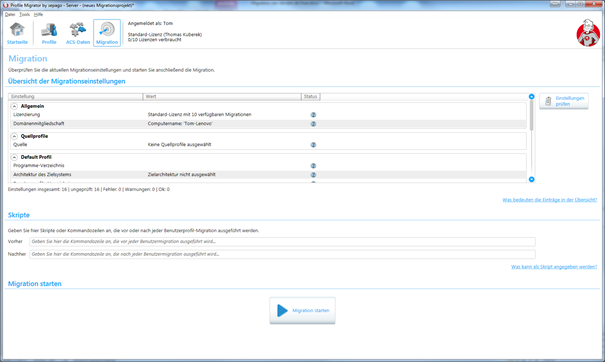
Task: Open the Hilfe menu
Action: (38, 14)
